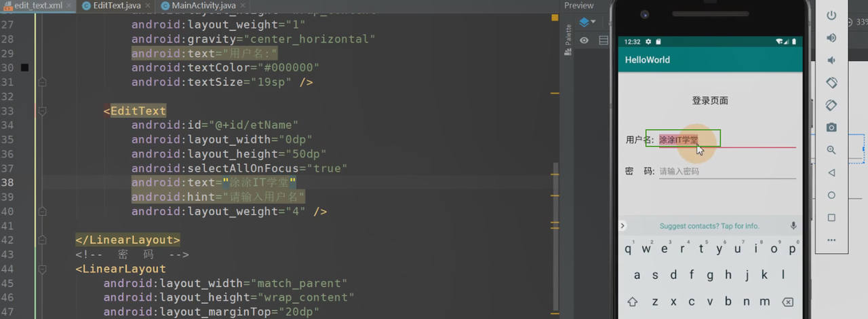Image resolution: width=868 pixels, height=319 pixels.
Task: Click android:layout_marginTop="20dp" on line 46
Action: 212,312
